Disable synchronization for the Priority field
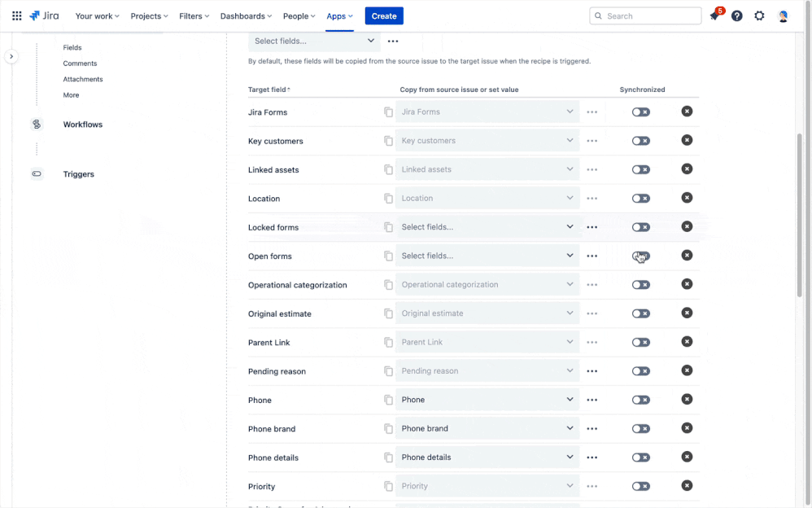The width and height of the screenshot is (812, 508). (640, 485)
